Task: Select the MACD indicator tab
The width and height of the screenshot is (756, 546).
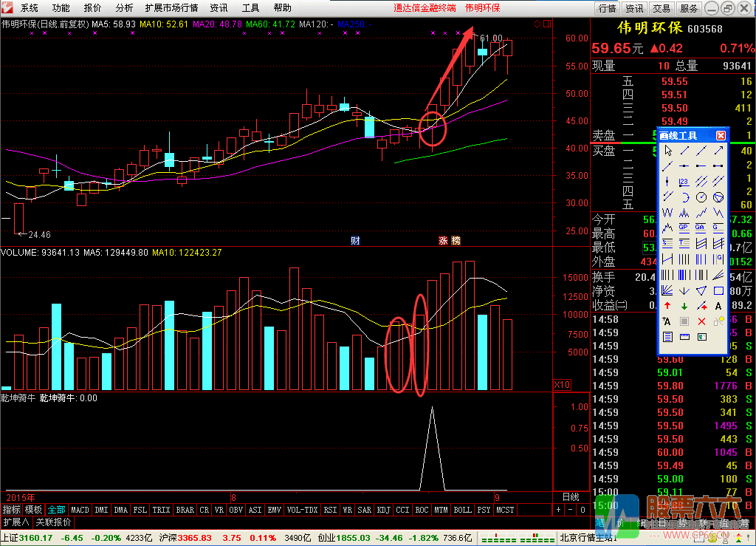Action: tap(80, 510)
